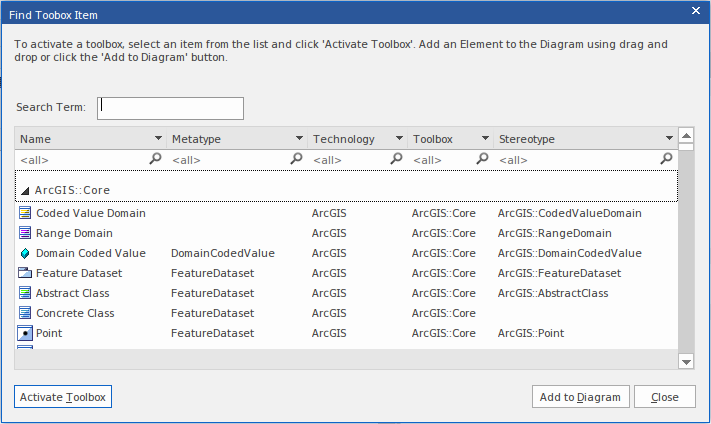Click the Coded Value Domain icon
711x424 pixels.
click(25, 213)
